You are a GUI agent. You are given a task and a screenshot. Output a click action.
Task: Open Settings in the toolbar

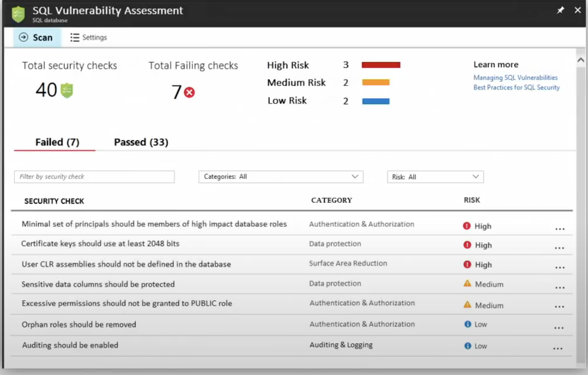(88, 37)
